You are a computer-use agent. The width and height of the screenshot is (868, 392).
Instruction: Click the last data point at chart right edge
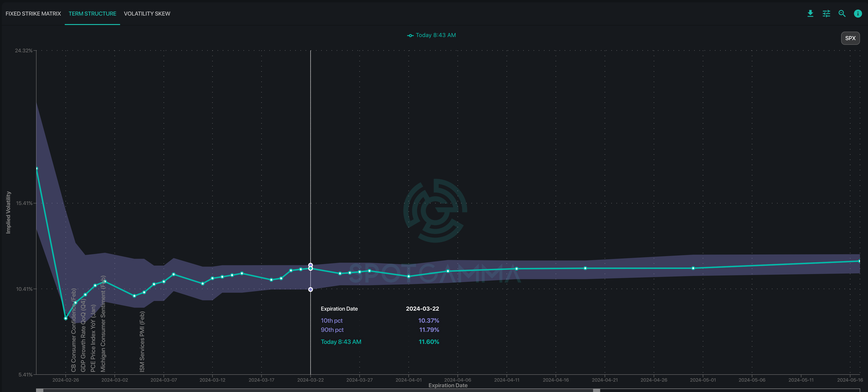(x=859, y=261)
